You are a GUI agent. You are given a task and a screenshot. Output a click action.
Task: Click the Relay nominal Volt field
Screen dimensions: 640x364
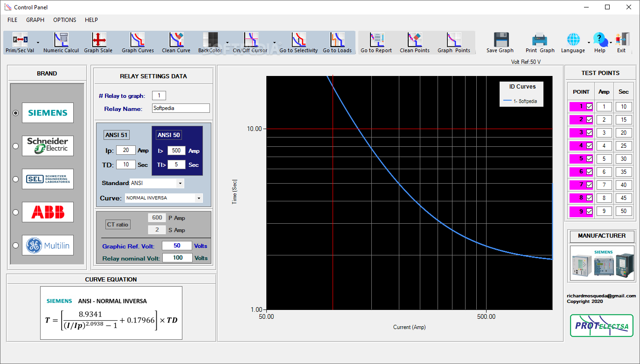click(x=177, y=258)
